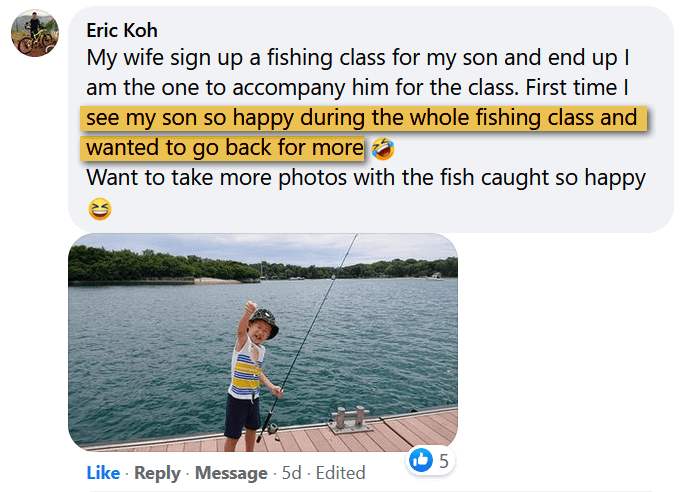The image size is (687, 492).
Task: Click Eric Koh's profile picture avatar
Action: [34, 35]
